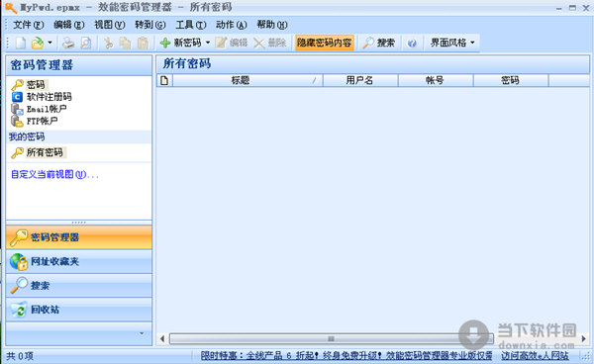Click the navigation pane configure arrow

point(142,333)
